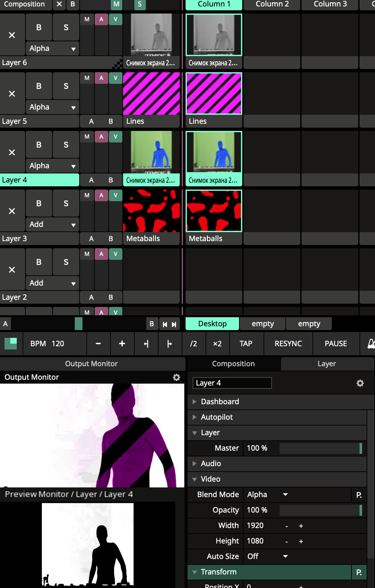The height and width of the screenshot is (588, 375).
Task: Click the RESYNC button
Action: [288, 344]
